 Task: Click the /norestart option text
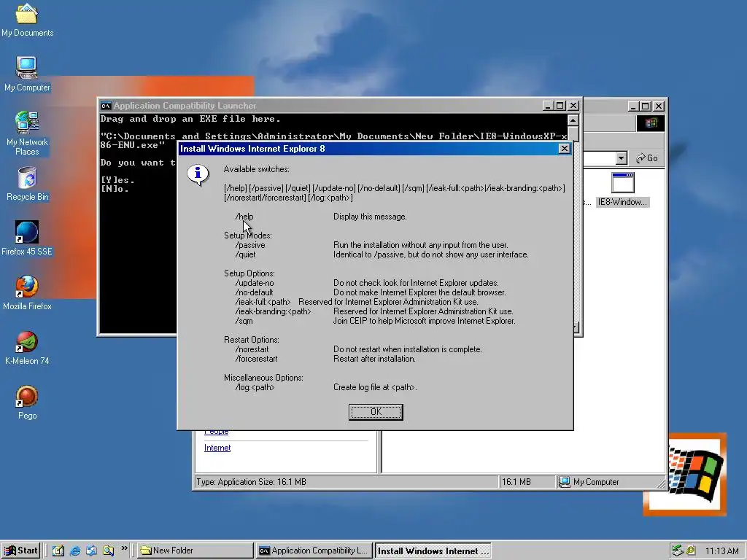coord(252,349)
